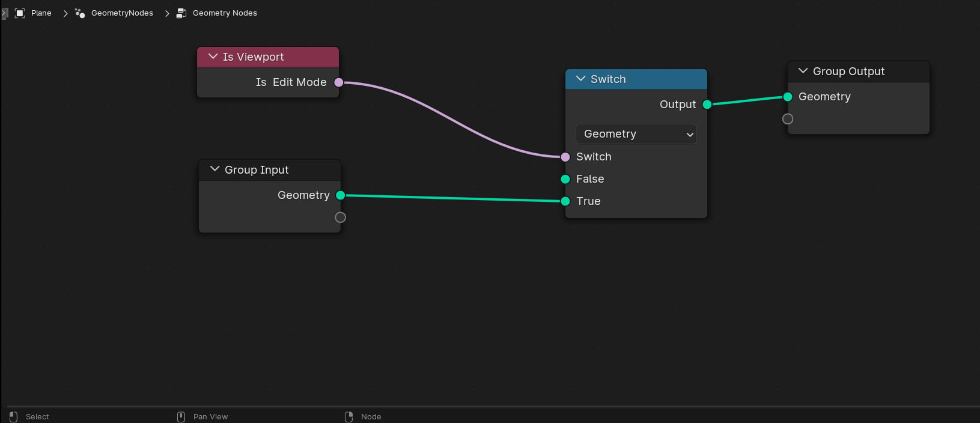Open the Geometry type dropdown in Switch node
The width and height of the screenshot is (980, 423).
(x=636, y=134)
